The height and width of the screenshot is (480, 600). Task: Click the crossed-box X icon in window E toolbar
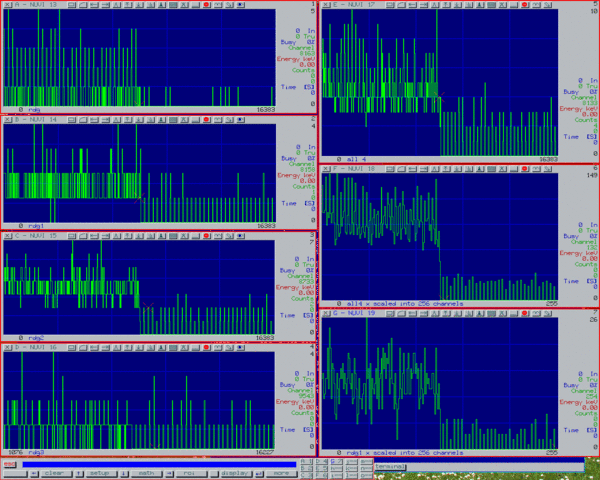(502, 5)
